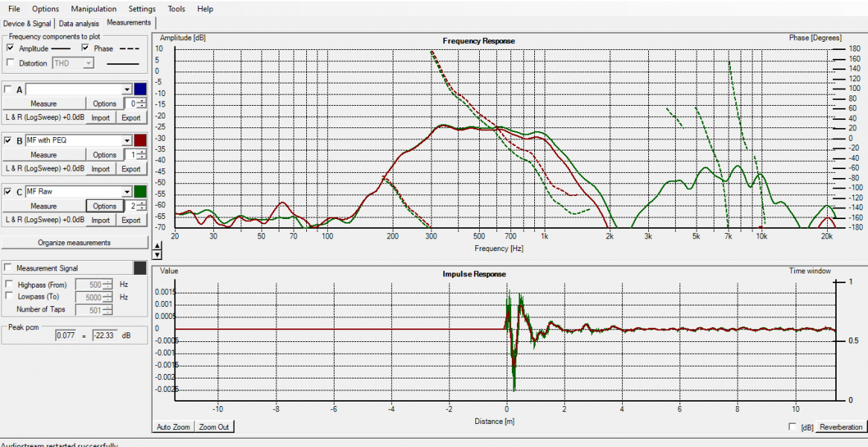Uncheck the Amplitude checkbox

click(x=10, y=48)
